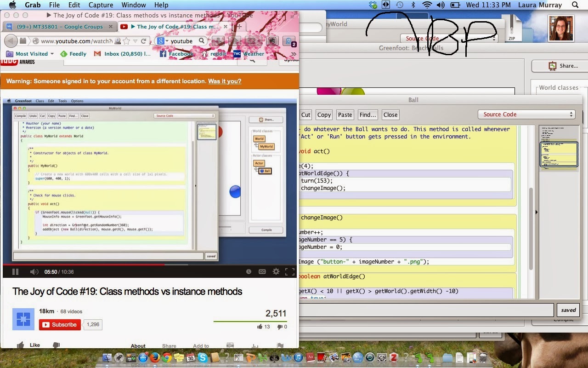588x368 pixels.
Task: Open the Grab application menu
Action: (32, 5)
